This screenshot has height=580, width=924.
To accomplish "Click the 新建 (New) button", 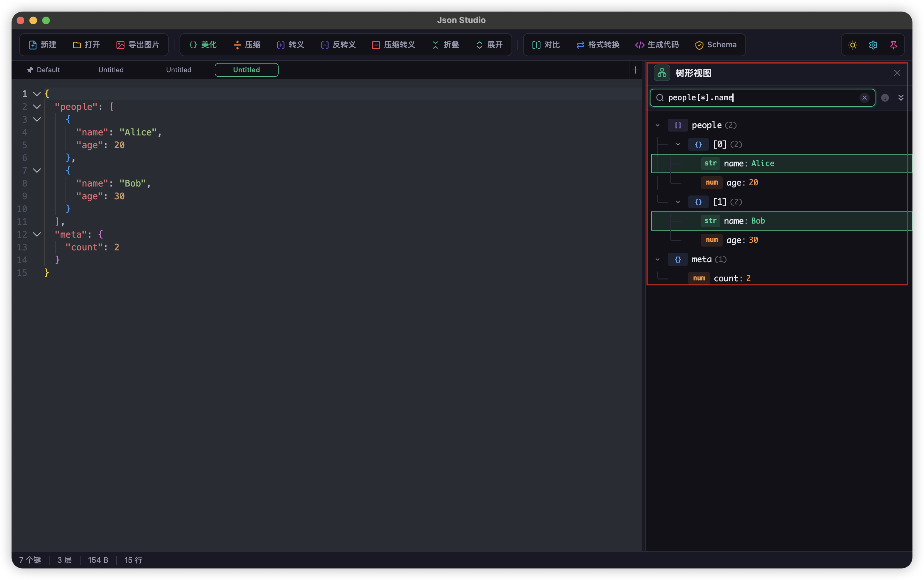I will coord(42,44).
